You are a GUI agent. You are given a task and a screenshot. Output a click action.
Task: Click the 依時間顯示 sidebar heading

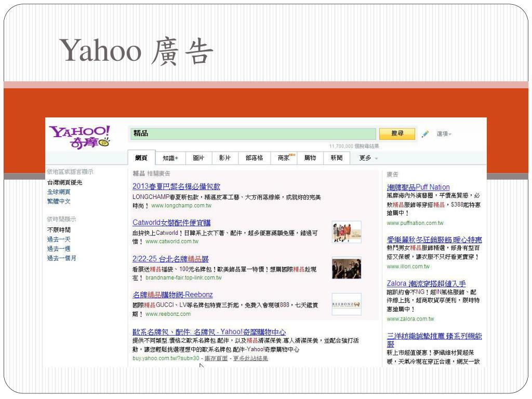(x=61, y=219)
